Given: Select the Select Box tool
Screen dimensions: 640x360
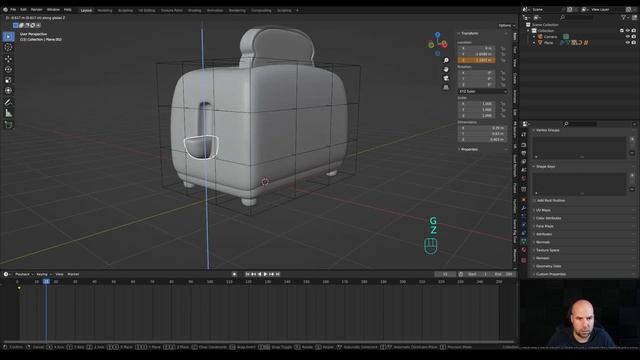Looking at the screenshot, I should (8, 37).
